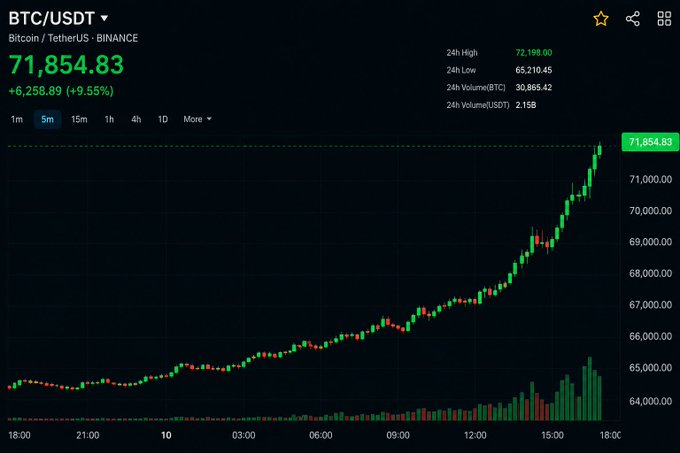Select the 1m timeframe tab

16,119
